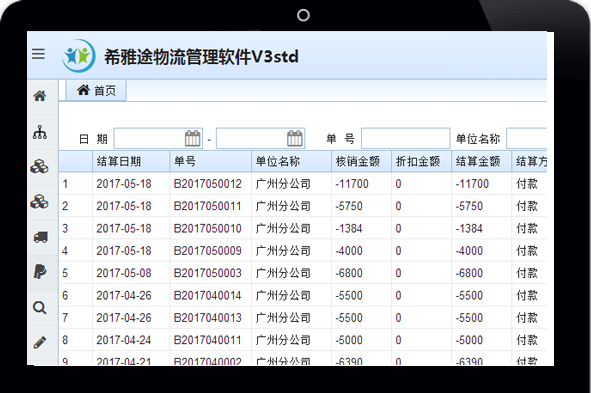The image size is (591, 393).
Task: Select order B2017050009 cell
Action: 211,251
